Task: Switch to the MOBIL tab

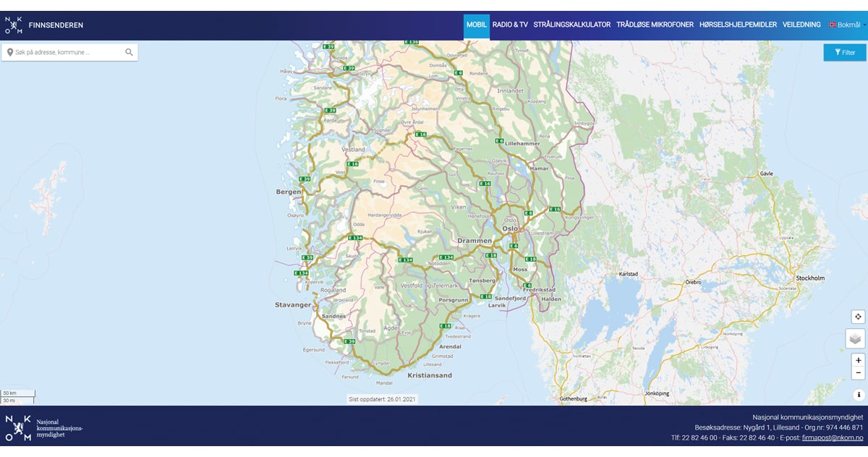Action: [476, 25]
